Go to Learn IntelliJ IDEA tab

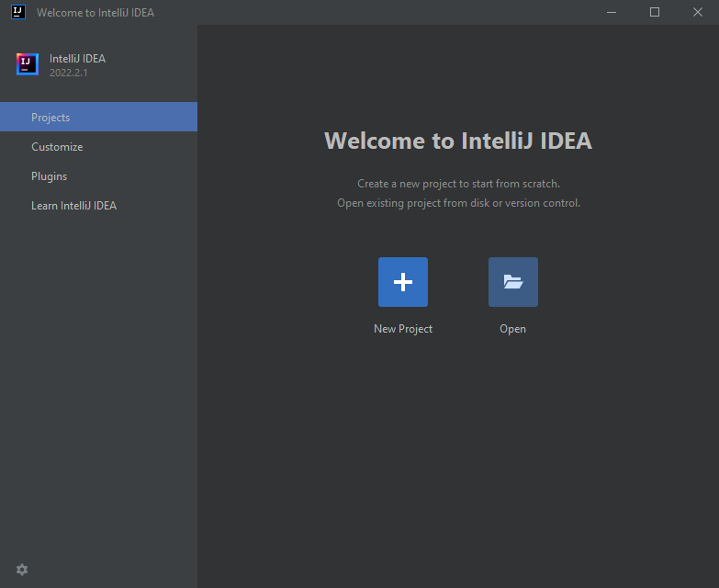pos(98,206)
